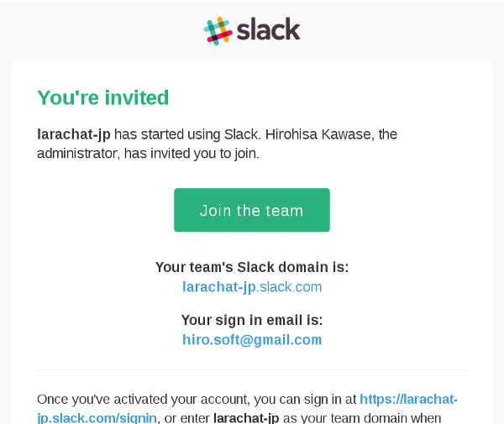Image resolution: width=504 pixels, height=424 pixels.
Task: Click the "Your sign in email is:" label
Action: (252, 320)
